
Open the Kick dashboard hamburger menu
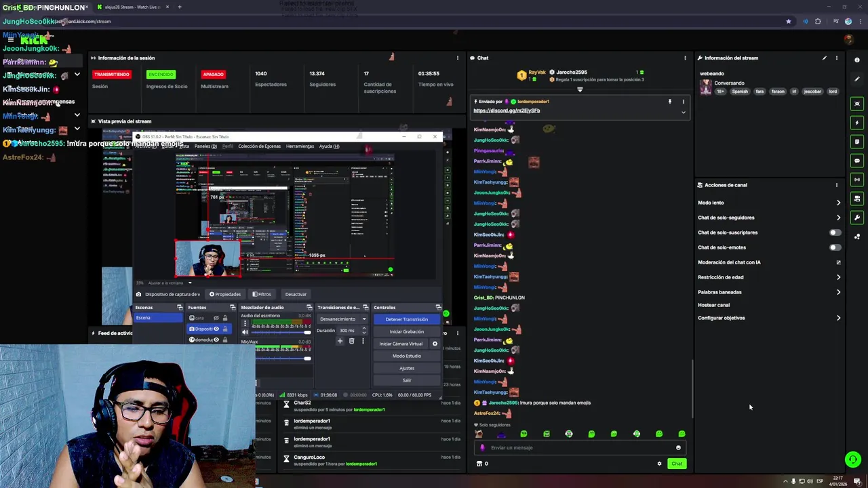click(10, 40)
